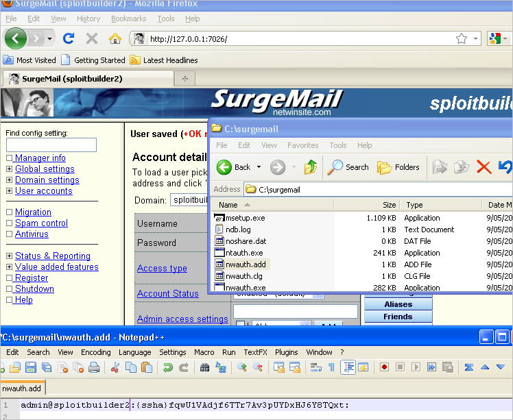Viewport: 513px width, 420px height.
Task: Click the Undo icon in Notepad++
Action: pos(167,367)
